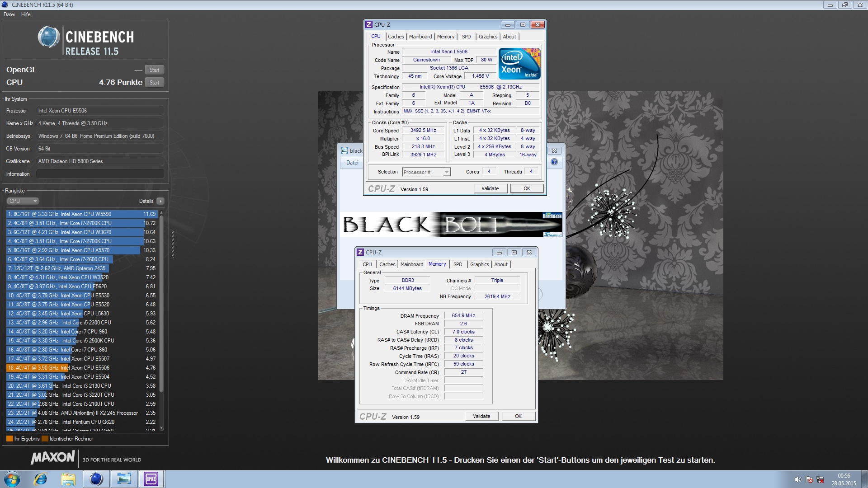The width and height of the screenshot is (868, 488).
Task: Click Validate in the Memory CPU-Z window
Action: [x=481, y=417]
